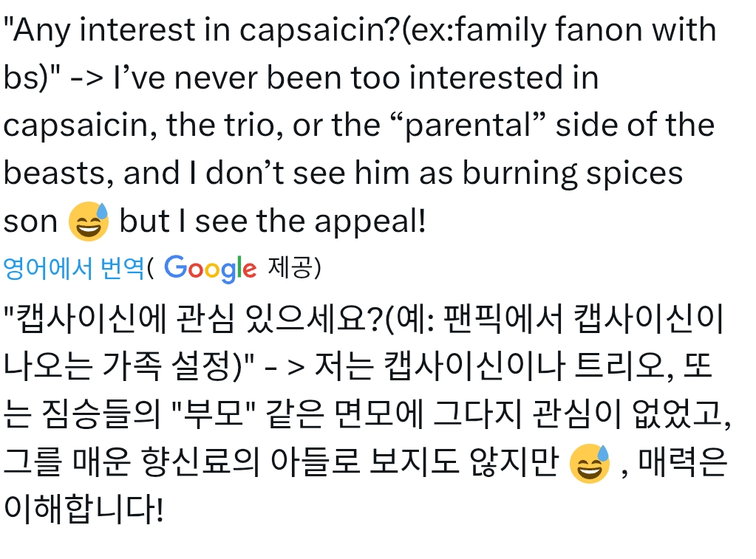The width and height of the screenshot is (756, 559).
Task: Click the sweat-smile emoji after 'son'
Action: (x=88, y=221)
